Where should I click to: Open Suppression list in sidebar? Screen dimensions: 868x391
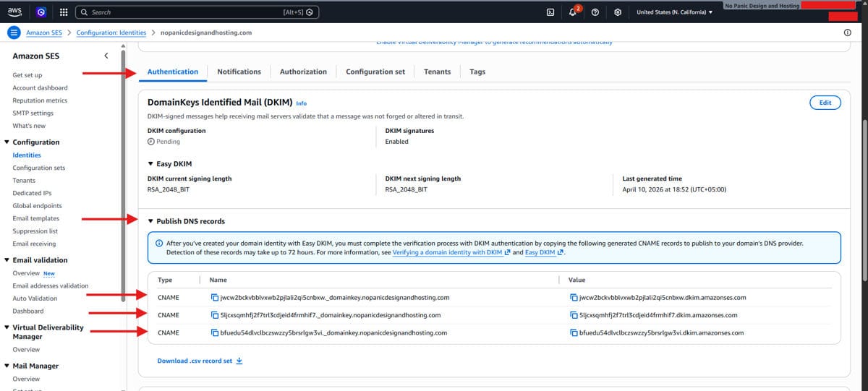35,231
